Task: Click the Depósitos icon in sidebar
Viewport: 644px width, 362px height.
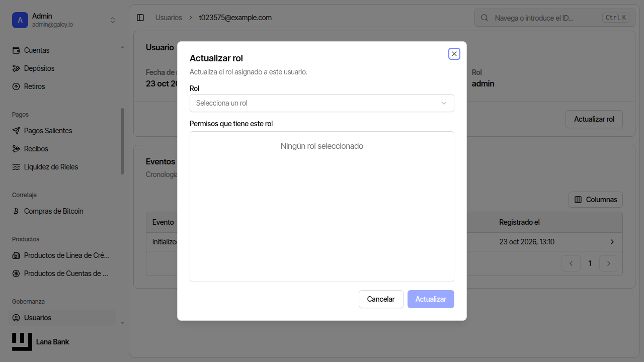Action: pyautogui.click(x=16, y=68)
